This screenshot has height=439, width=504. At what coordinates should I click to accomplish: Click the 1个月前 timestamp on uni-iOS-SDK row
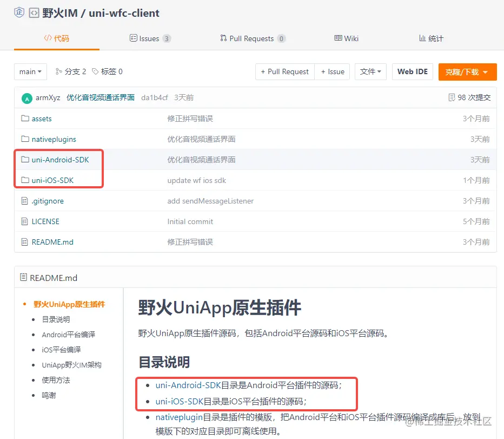pos(476,181)
